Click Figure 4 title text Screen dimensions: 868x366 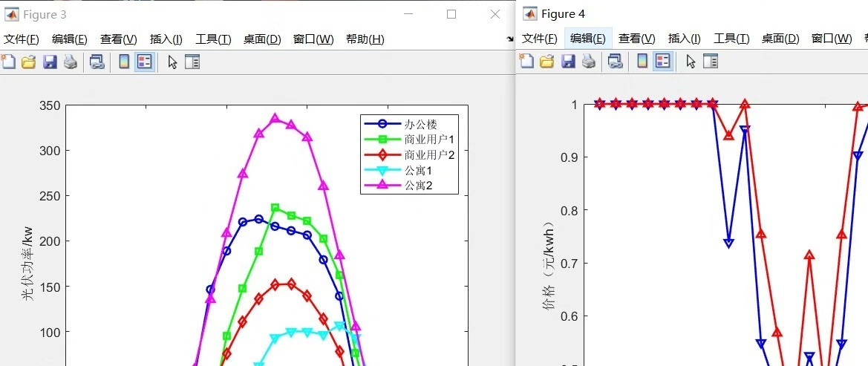tap(563, 13)
